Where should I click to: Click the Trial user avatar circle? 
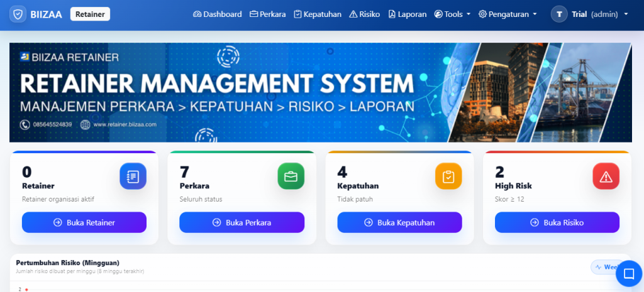[559, 14]
